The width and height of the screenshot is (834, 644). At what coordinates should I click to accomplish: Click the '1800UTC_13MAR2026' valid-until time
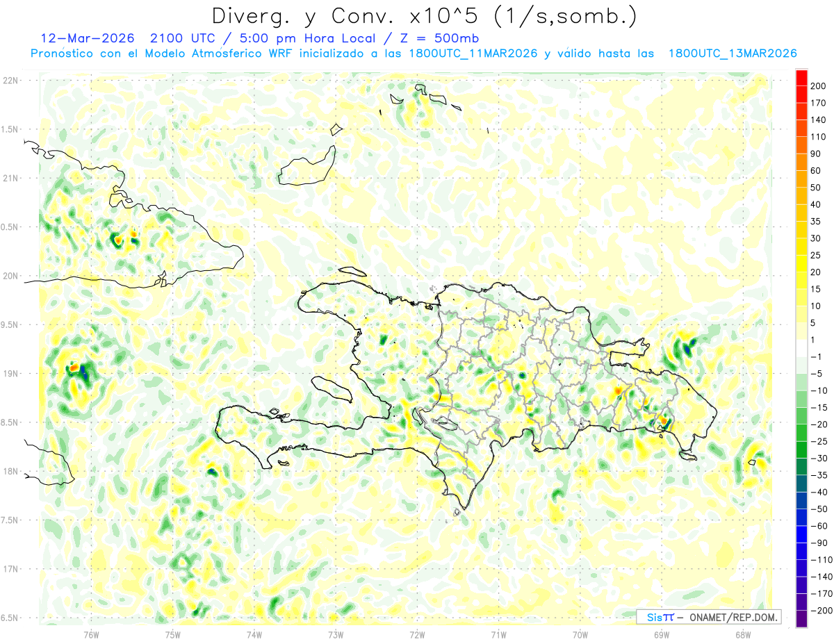click(x=732, y=53)
